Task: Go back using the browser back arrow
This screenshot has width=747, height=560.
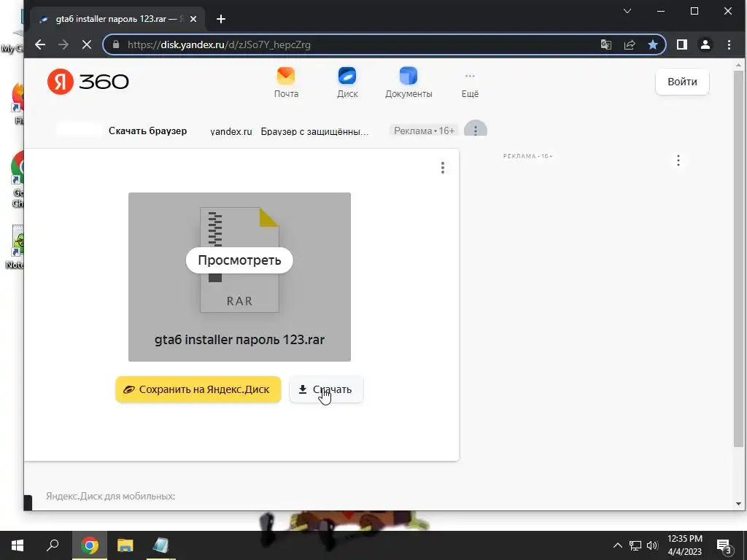Action: [x=40, y=44]
